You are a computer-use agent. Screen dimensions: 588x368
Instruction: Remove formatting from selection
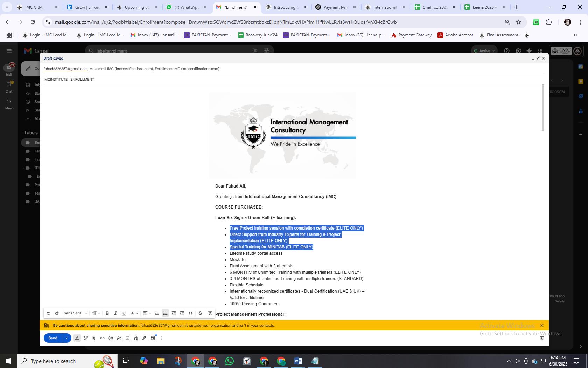[x=210, y=313]
